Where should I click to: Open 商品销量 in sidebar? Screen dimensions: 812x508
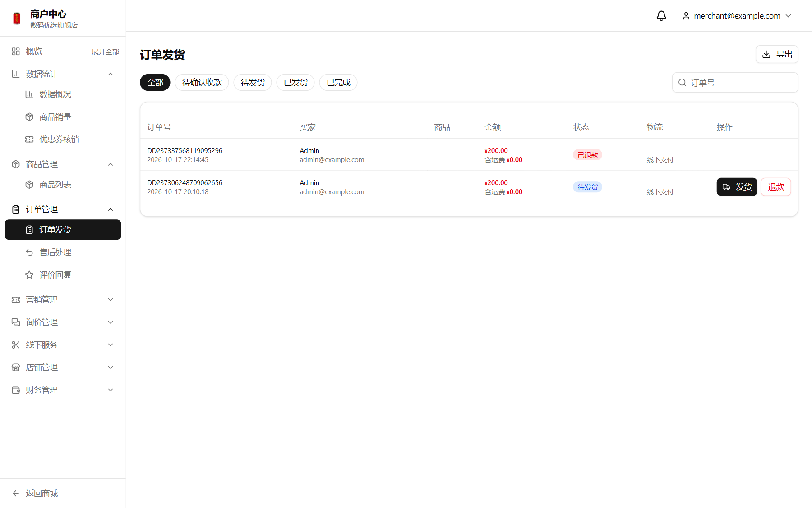(63, 117)
